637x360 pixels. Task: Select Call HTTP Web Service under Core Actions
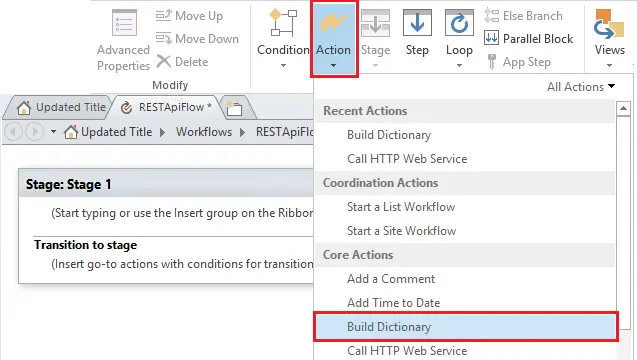coord(465,351)
